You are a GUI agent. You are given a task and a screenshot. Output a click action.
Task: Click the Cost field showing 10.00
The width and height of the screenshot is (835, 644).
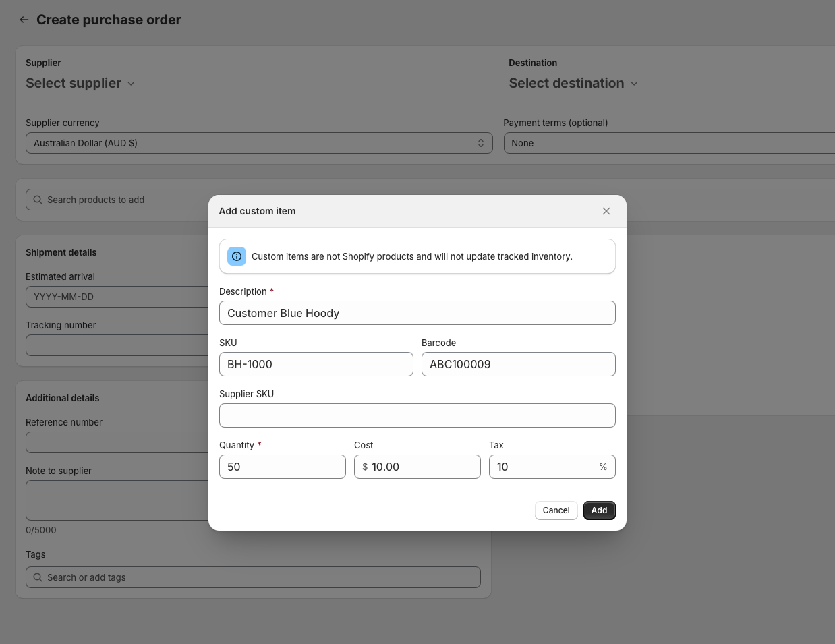(x=417, y=467)
